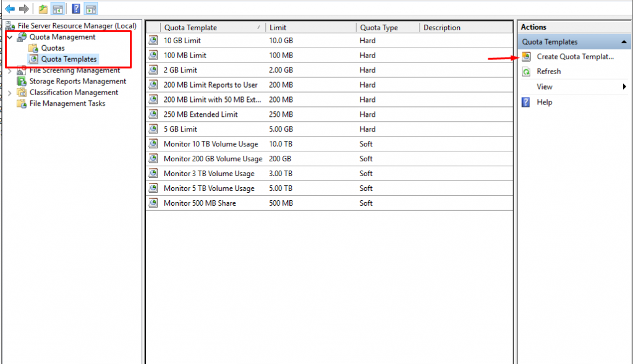
Task: Click the Forward arrow toolbar icon
Action: 23,9
